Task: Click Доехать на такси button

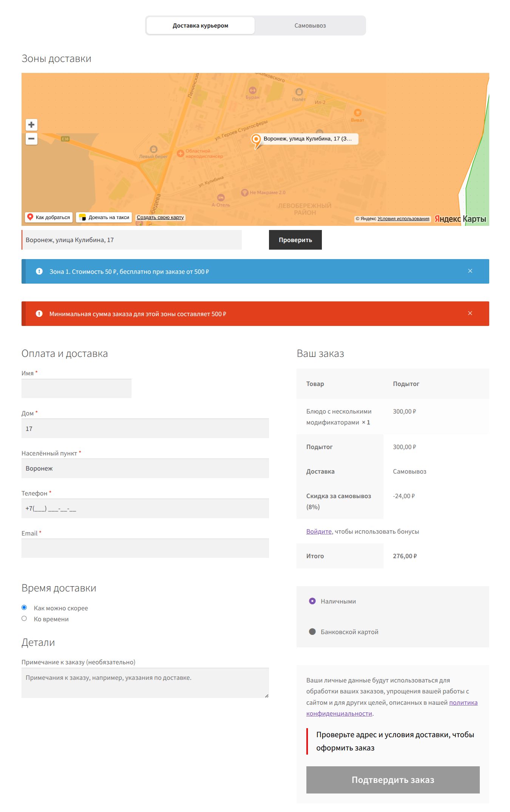Action: pos(104,218)
